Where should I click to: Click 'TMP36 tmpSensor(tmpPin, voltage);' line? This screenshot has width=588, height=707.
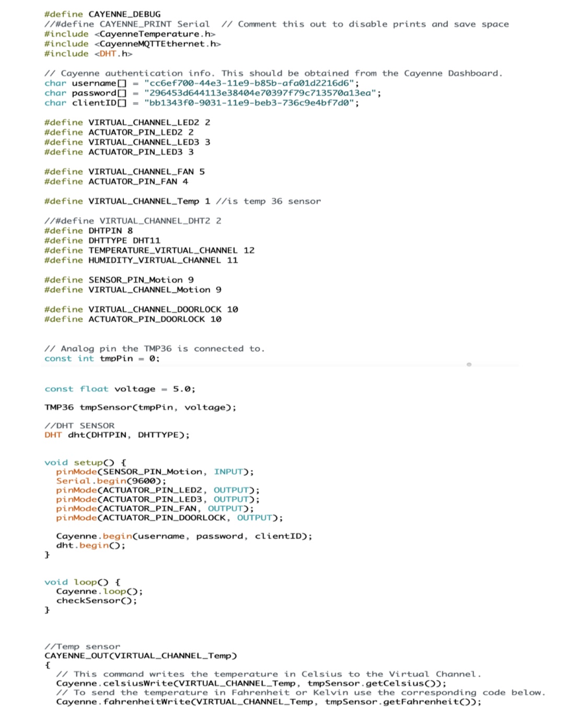pos(141,407)
